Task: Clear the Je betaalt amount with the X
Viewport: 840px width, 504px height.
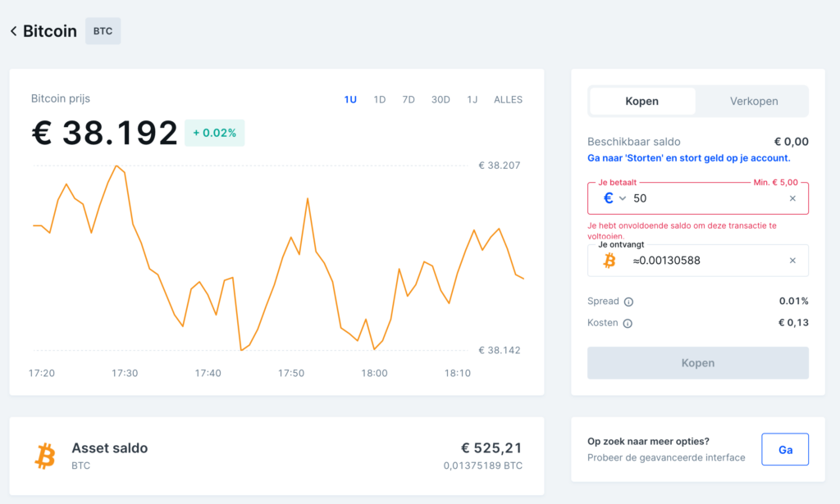Action: tap(792, 198)
